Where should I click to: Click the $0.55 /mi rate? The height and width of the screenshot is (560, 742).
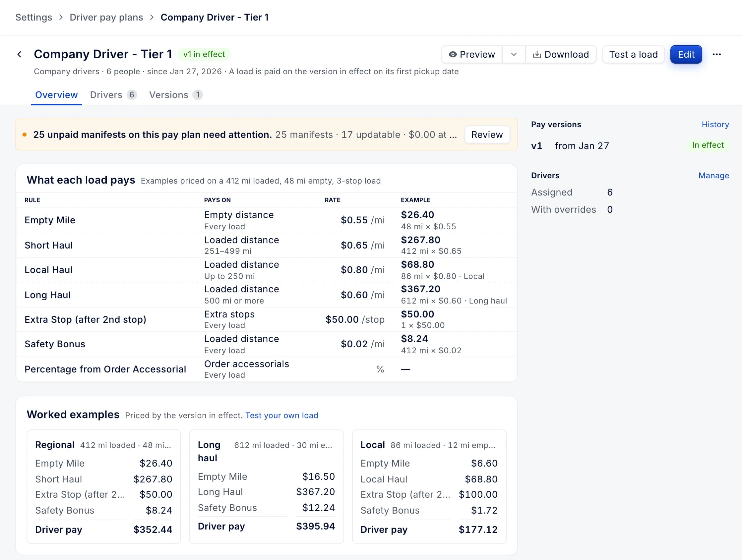[363, 220]
